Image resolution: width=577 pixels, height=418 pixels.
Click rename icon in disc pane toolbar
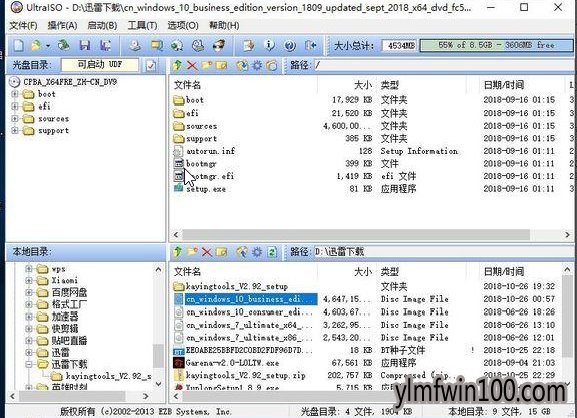(x=222, y=65)
